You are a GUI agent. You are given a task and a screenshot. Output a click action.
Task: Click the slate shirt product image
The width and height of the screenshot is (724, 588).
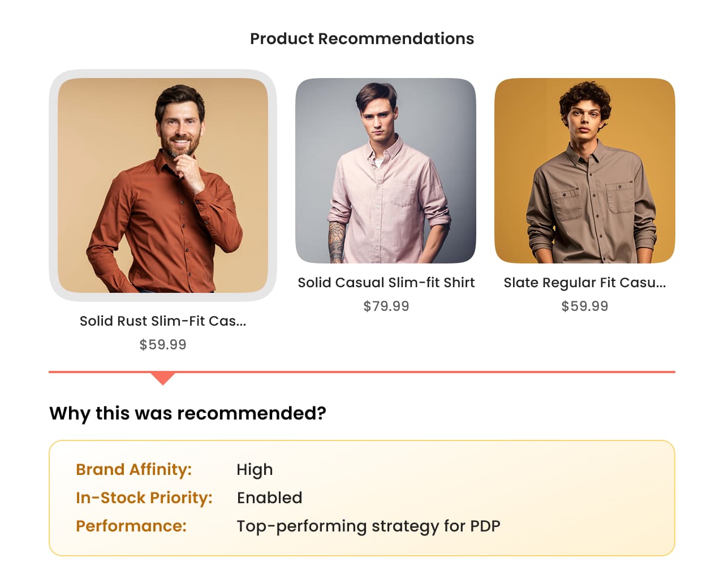click(585, 171)
